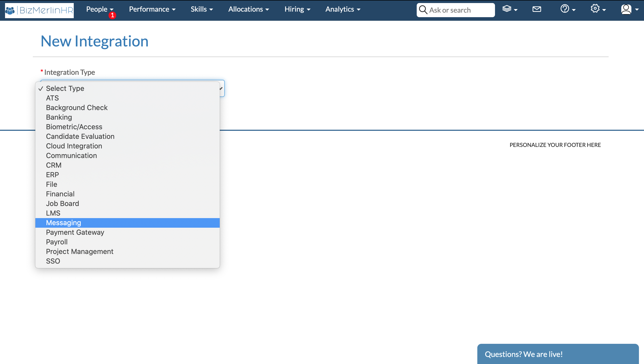Select CRM option

pyautogui.click(x=128, y=165)
